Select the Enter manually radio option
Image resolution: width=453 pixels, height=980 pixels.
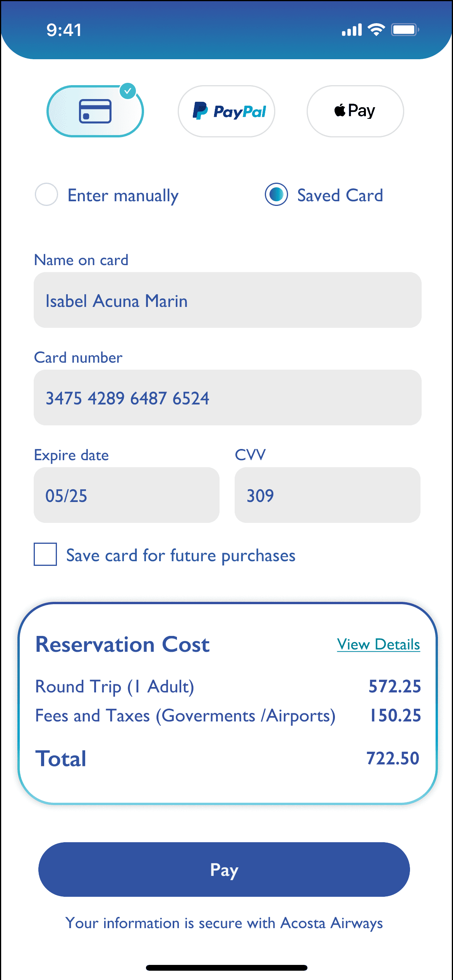[x=46, y=194]
